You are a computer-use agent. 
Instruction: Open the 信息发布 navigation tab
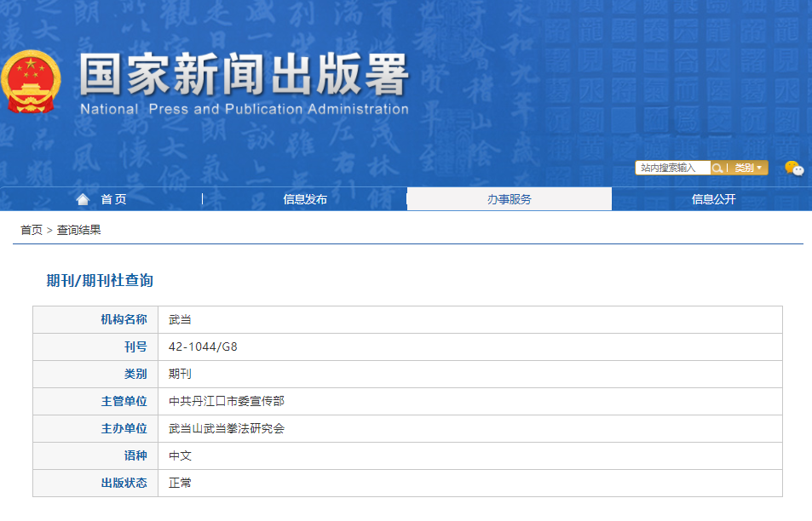305,199
